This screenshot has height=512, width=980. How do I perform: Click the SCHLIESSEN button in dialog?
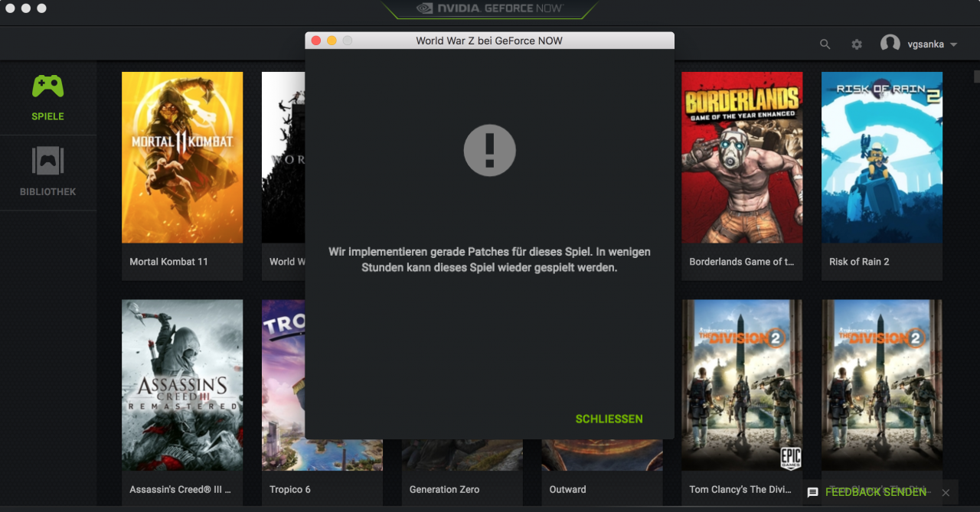coord(609,419)
